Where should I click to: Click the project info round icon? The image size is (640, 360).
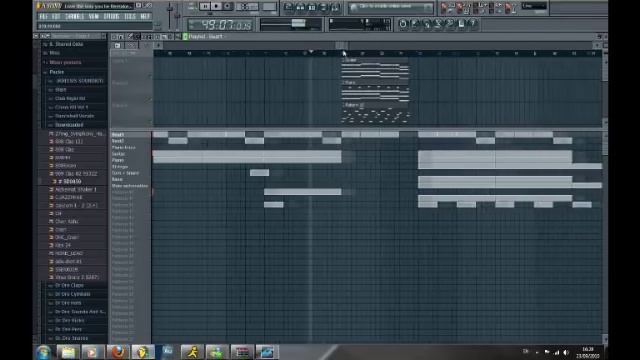461,24
